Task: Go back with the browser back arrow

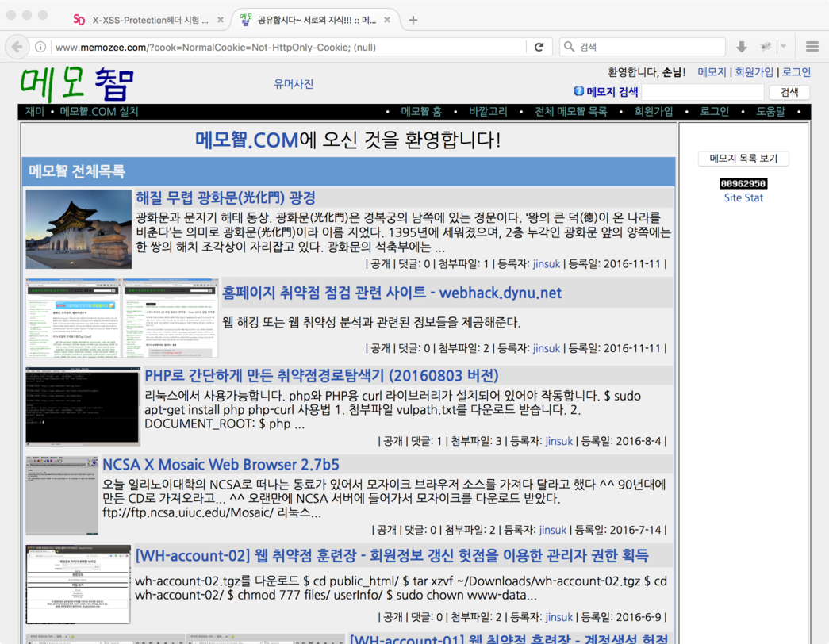Action: (x=17, y=47)
